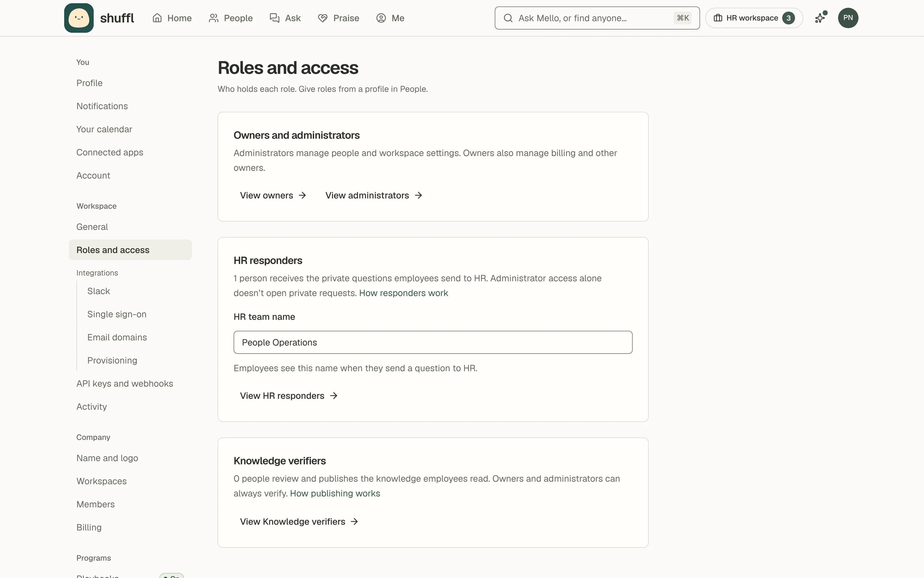Click View owners link
924x578 pixels.
[273, 195]
